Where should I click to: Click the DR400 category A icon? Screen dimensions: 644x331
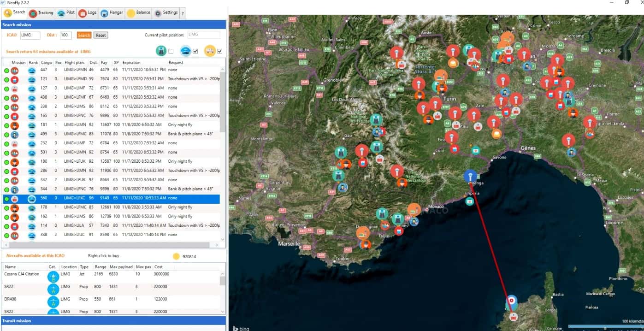53,301
